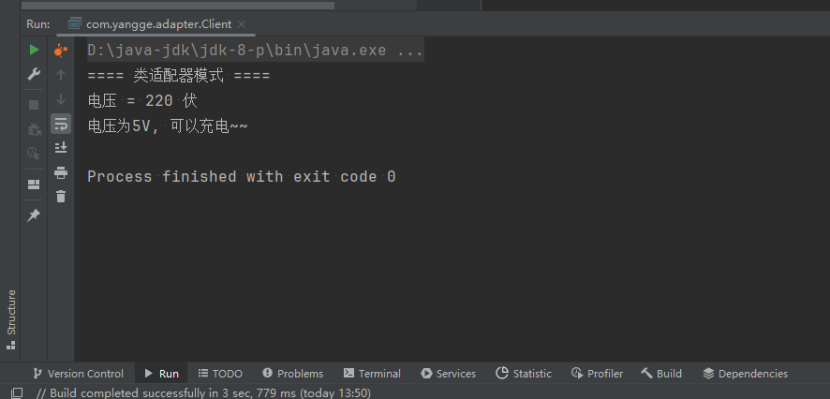
Task: Open the TODO tool window
Action: pos(220,374)
